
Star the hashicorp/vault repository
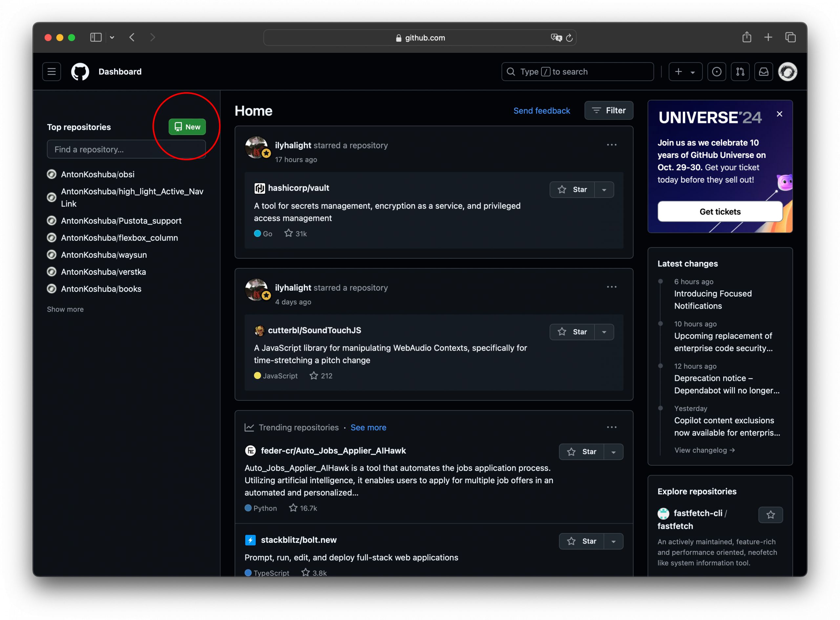(x=572, y=189)
